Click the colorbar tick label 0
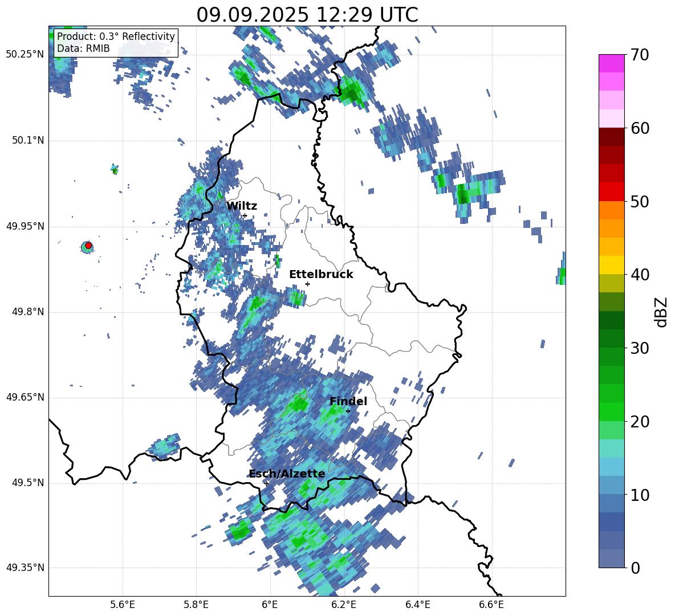Viewport: 675px width, 616px height. [635, 568]
